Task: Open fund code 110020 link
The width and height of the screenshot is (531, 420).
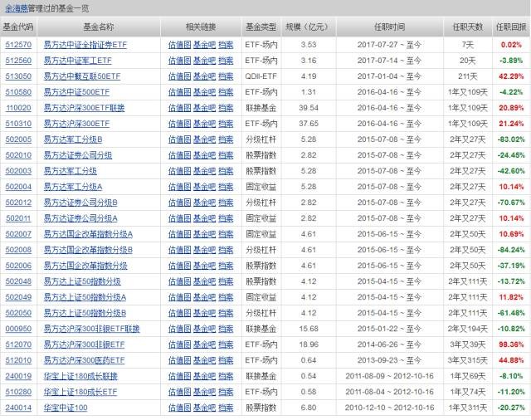Action: click(x=18, y=108)
